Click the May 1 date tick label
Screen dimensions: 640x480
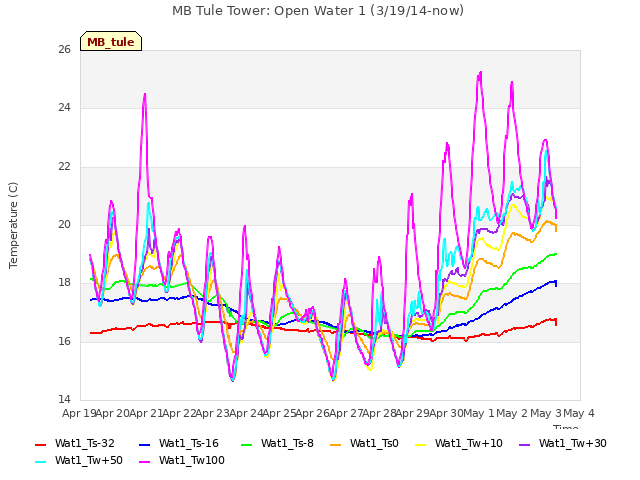pos(479,413)
